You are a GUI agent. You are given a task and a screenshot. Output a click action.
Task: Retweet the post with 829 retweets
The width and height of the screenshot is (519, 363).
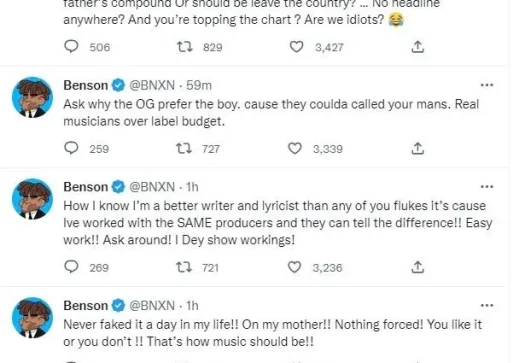click(x=184, y=47)
